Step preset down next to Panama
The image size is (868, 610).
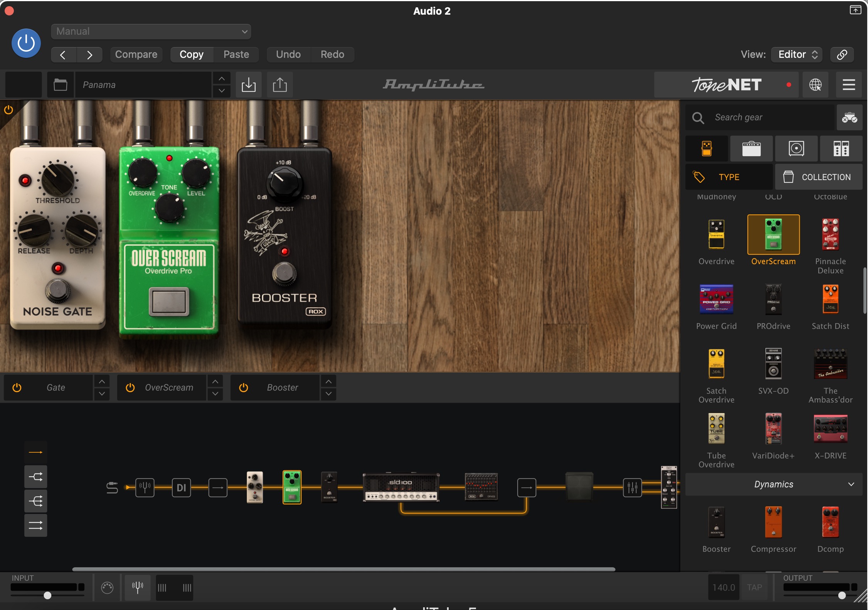coord(222,91)
